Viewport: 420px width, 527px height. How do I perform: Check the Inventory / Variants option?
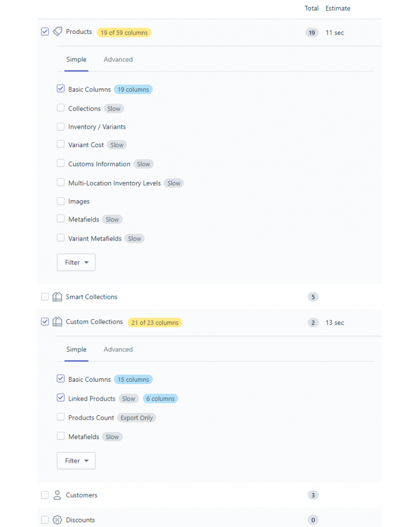[61, 126]
